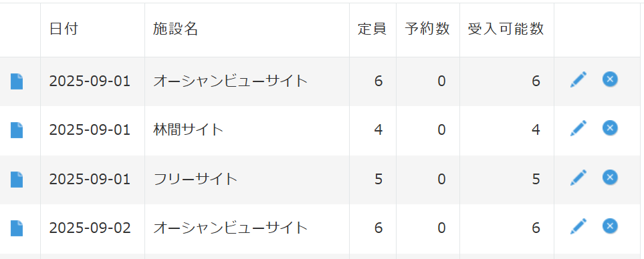Delete 2025-09-01 オーシャンビューサイト row with X icon
This screenshot has width=644, height=259.
tap(610, 79)
